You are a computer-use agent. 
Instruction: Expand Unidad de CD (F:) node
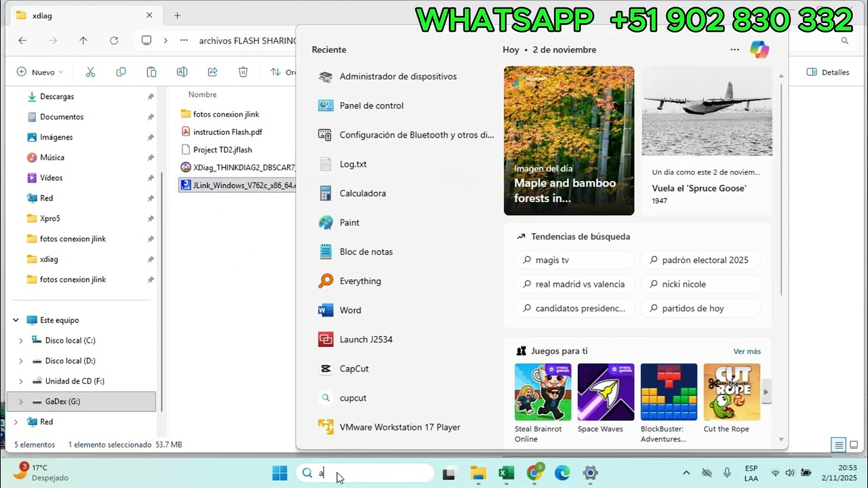click(21, 381)
